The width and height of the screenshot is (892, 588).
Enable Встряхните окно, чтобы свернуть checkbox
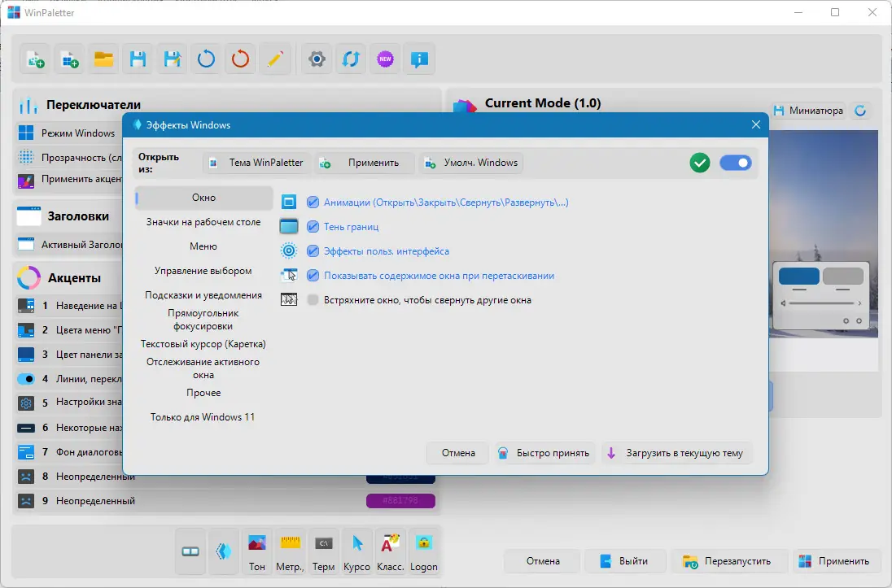point(313,299)
